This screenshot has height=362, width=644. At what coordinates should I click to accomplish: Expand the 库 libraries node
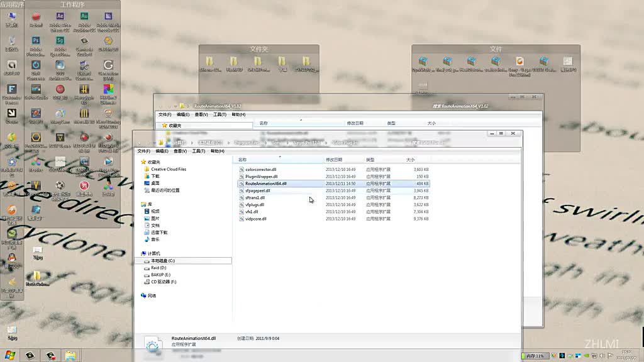coord(143,204)
